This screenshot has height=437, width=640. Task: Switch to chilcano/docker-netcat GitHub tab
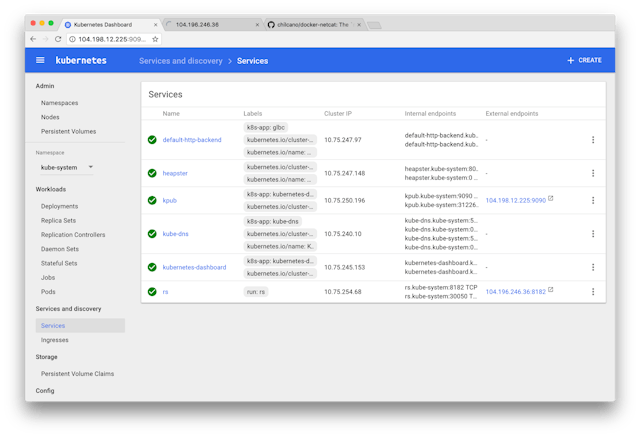313,25
